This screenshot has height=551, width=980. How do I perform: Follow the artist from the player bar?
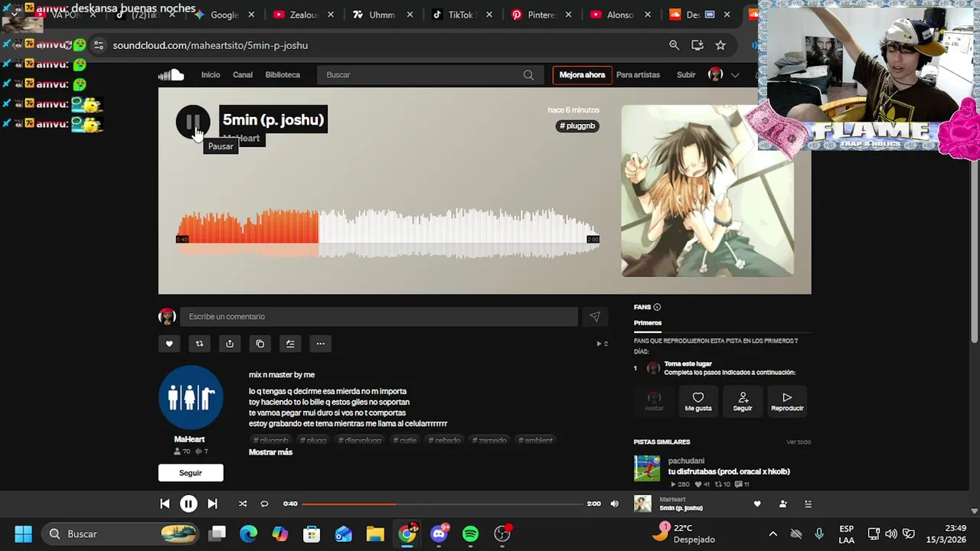(782, 504)
